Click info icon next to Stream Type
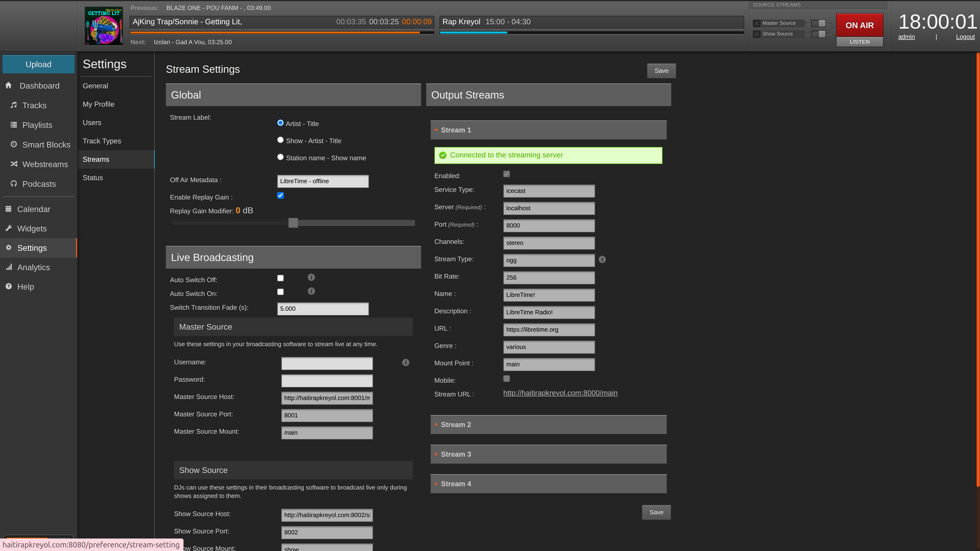The height and width of the screenshot is (551, 980). [x=602, y=260]
